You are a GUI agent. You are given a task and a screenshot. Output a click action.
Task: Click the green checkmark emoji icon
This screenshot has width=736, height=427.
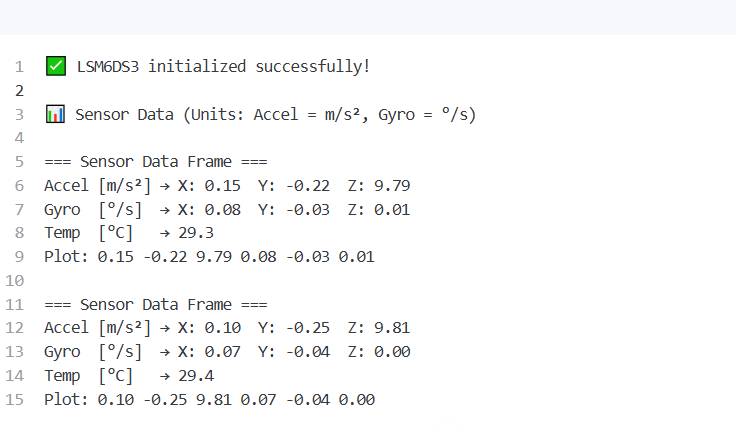(x=55, y=67)
